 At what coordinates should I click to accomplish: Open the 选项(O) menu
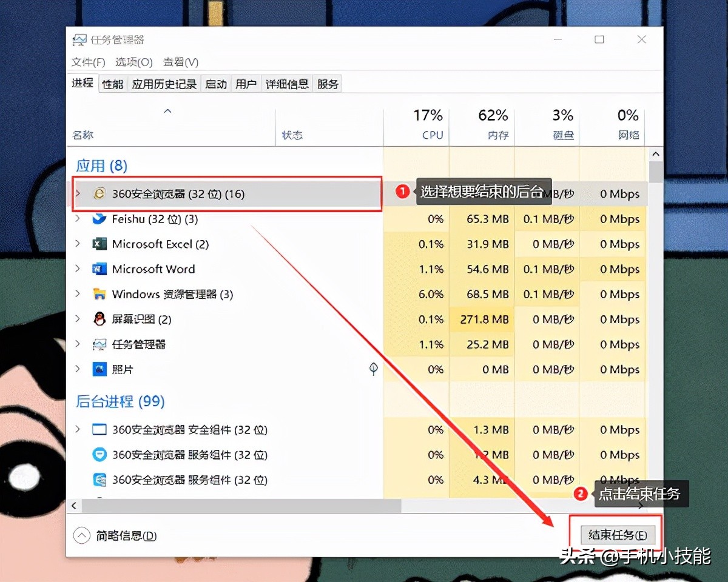133,62
